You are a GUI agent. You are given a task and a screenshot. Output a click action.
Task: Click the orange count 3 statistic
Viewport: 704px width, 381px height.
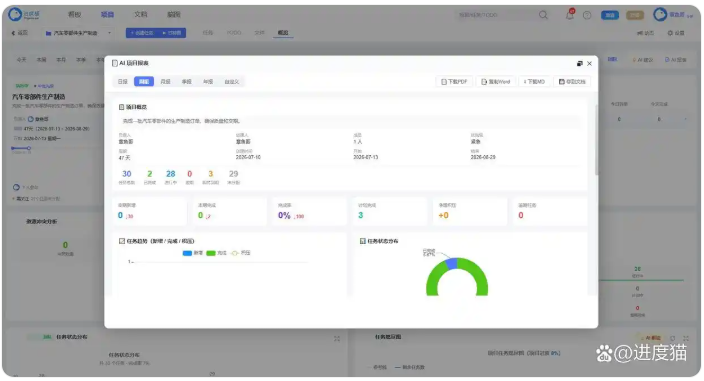(210, 174)
